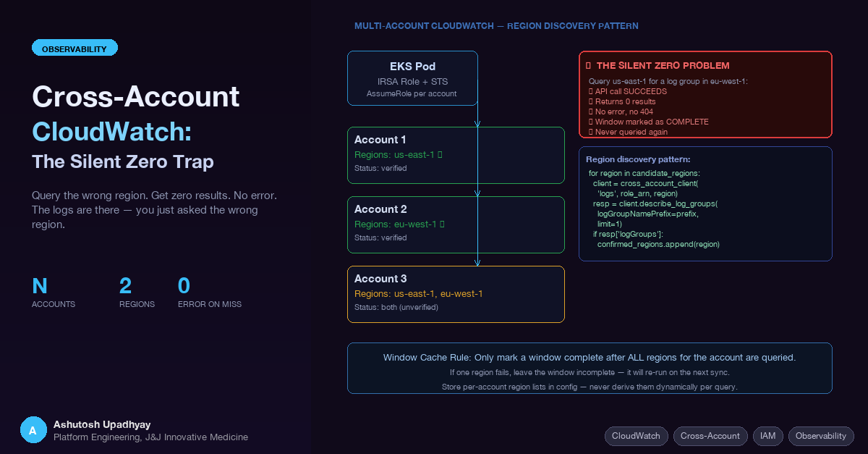The image size is (868, 454).
Task: Click 'If one region fails' note line
Action: tap(590, 373)
